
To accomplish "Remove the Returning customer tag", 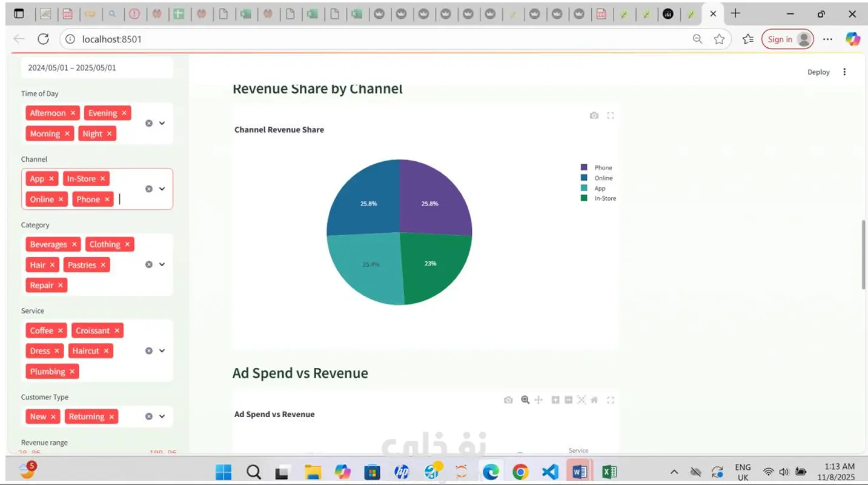I will (111, 417).
